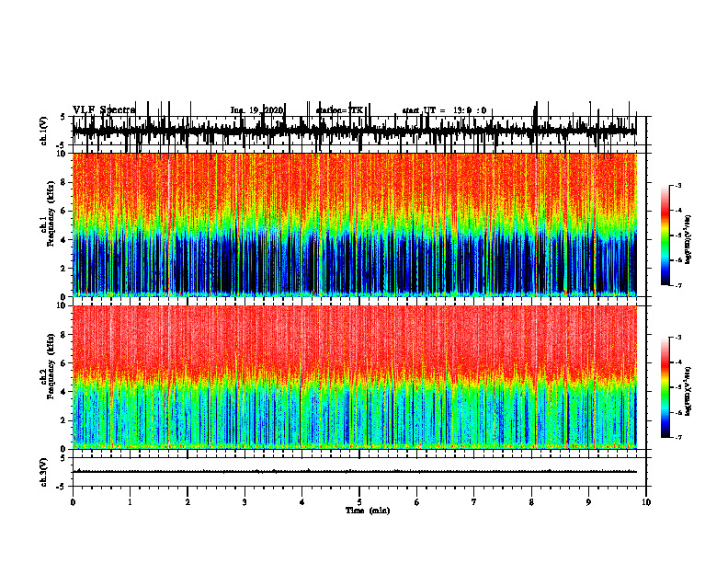Click the ch.2 'Frequency (kHz)' axis label
The height and width of the screenshot is (563, 728).
click(x=51, y=366)
